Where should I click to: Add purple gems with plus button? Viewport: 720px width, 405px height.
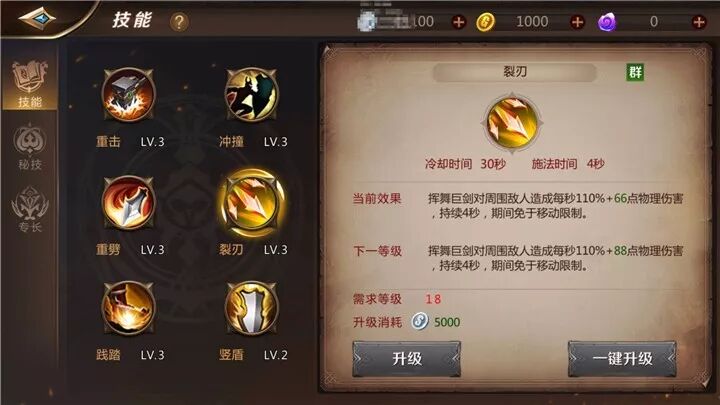coord(699,22)
